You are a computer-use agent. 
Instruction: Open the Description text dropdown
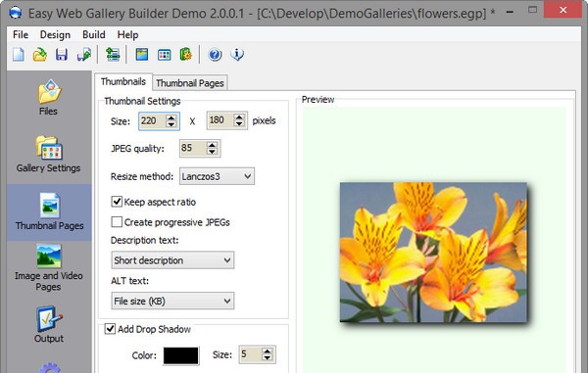coord(172,259)
